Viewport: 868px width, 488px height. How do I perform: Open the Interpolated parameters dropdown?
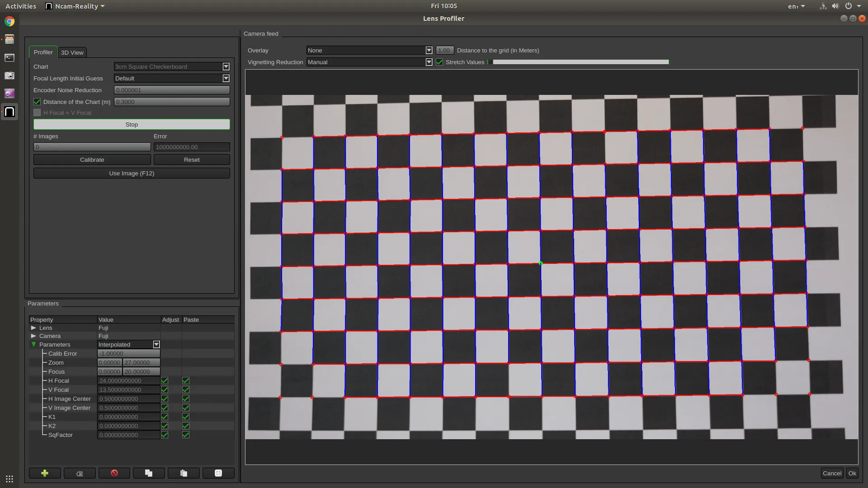pos(129,344)
